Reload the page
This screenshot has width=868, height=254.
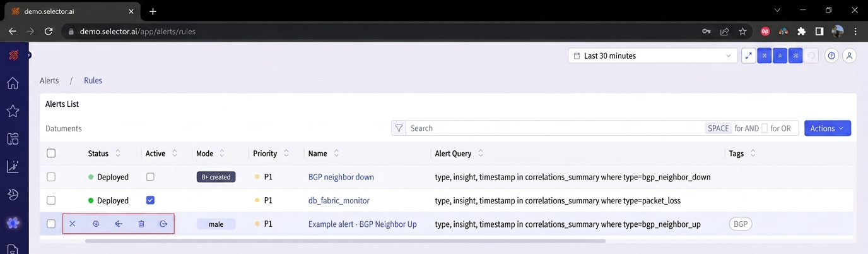[x=49, y=31]
